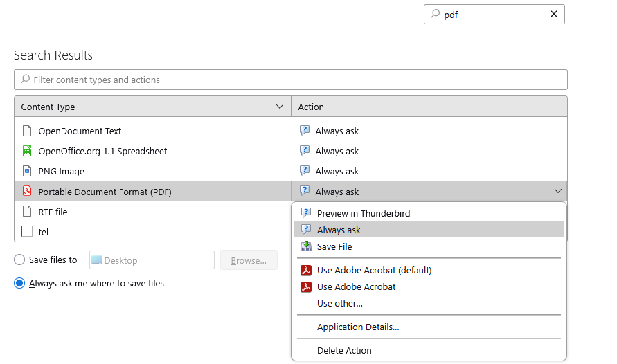Image resolution: width=617 pixels, height=364 pixels.
Task: Click Always ask action for PNG Image
Action: tap(337, 171)
